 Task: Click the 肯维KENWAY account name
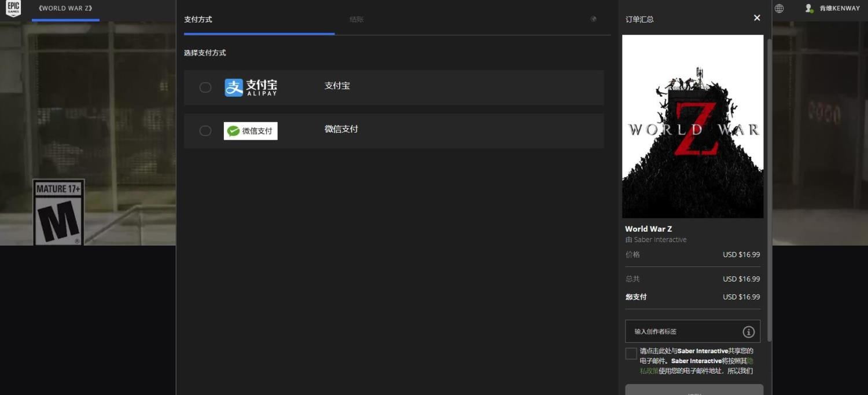840,9
